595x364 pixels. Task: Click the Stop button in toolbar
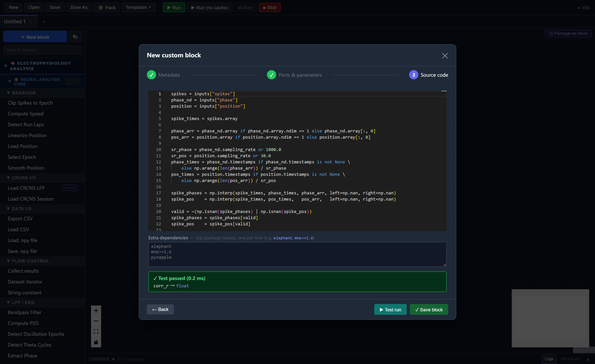[x=269, y=8]
